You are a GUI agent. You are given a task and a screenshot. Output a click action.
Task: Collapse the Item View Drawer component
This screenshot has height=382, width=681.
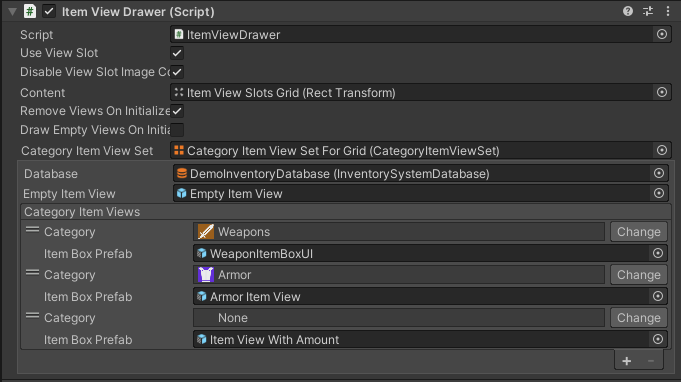coord(13,12)
